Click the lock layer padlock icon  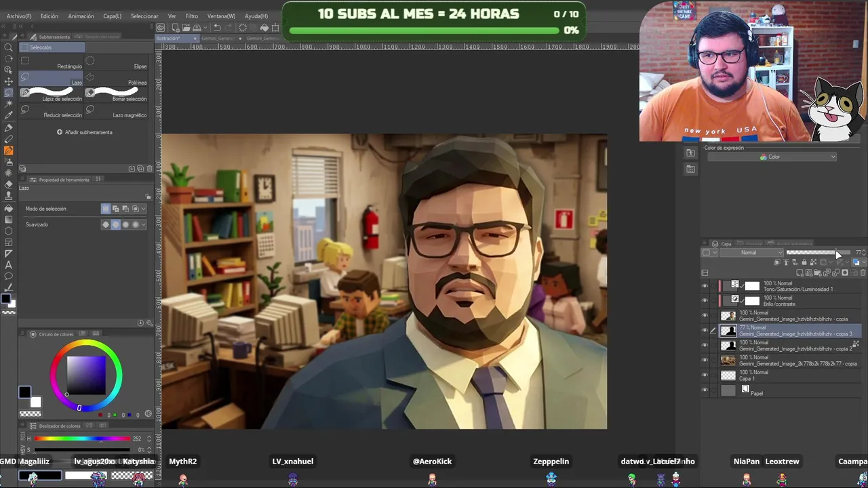[804, 262]
